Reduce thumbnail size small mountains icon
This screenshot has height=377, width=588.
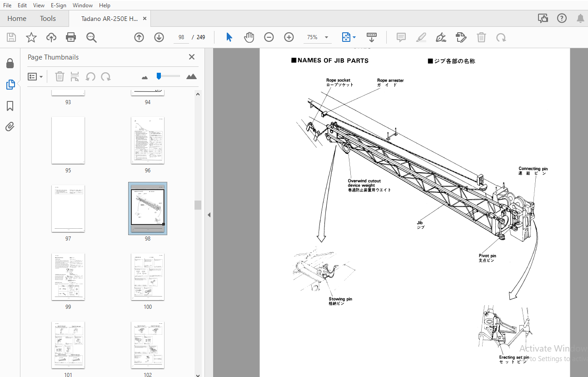[x=145, y=77]
